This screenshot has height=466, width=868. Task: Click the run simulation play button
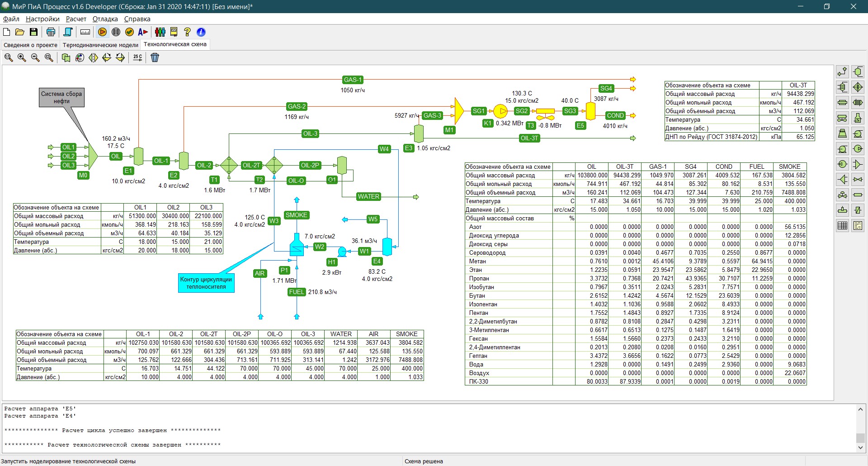[x=103, y=32]
